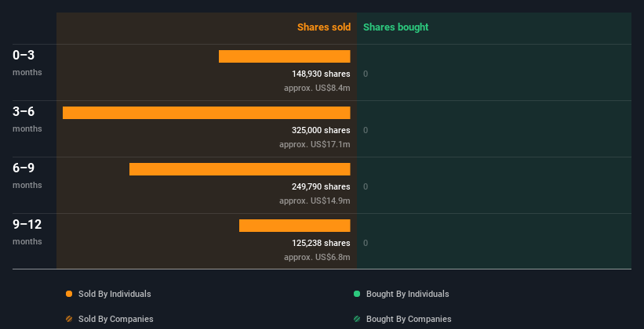Toggle the Bought By Companies legend label
Image resolution: width=644 pixels, height=329 pixels.
pos(409,319)
